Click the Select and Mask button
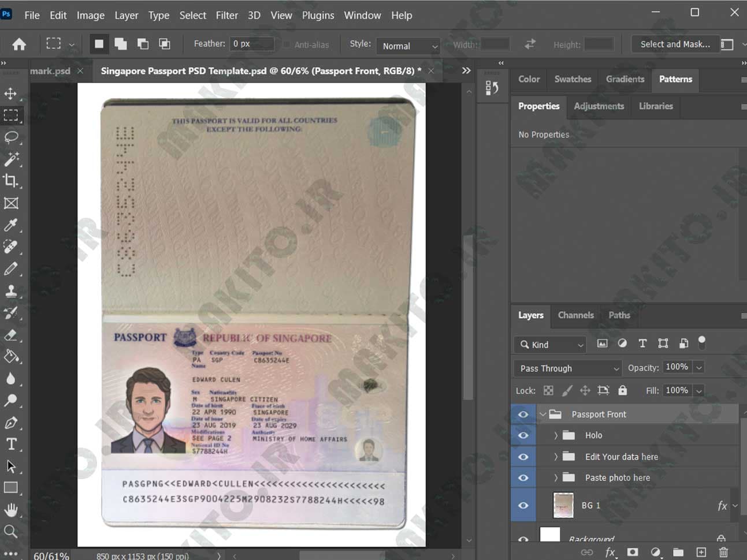747x560 pixels. (675, 44)
